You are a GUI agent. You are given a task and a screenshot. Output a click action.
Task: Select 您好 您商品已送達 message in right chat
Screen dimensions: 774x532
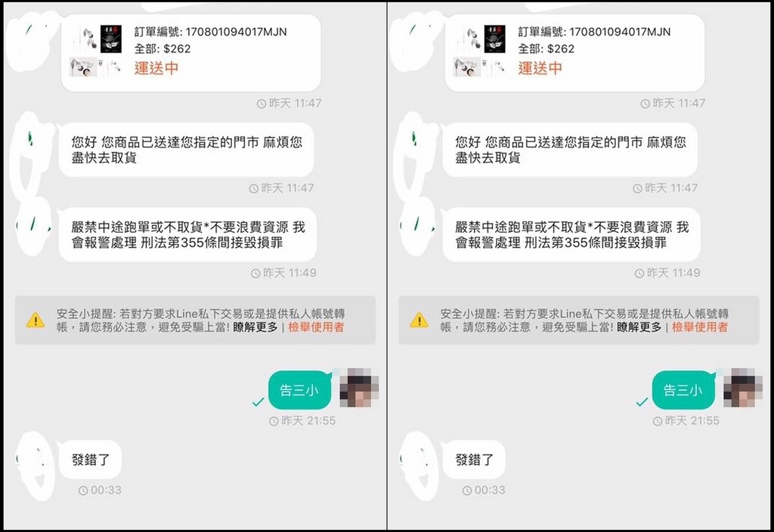(570, 150)
